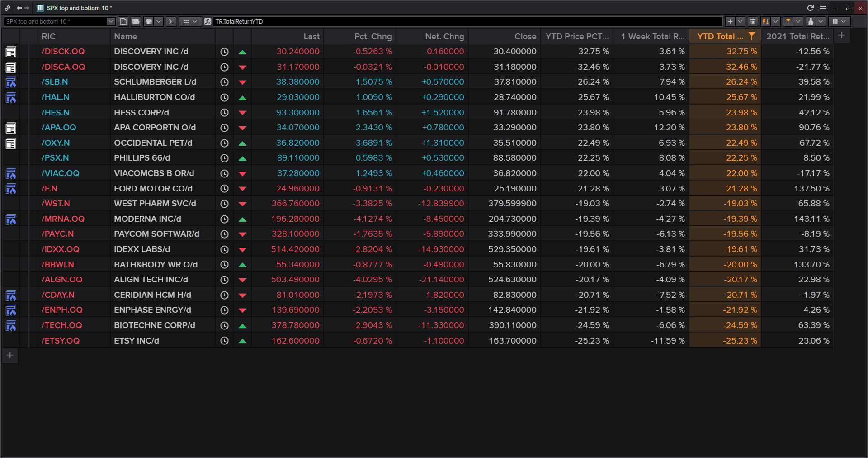This screenshot has height=458, width=868.
Task: Toggle the filter funnel toolbar button
Action: 788,21
